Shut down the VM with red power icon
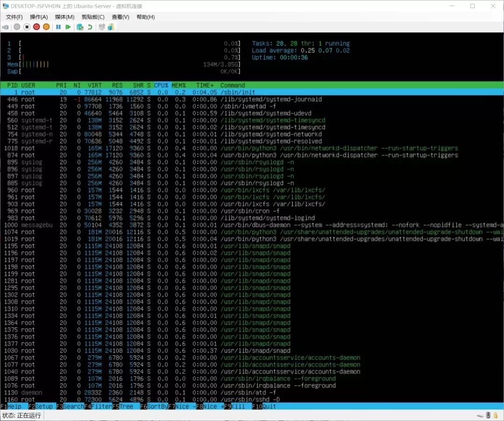Image resolution: width=504 pixels, height=421 pixels. click(36, 27)
